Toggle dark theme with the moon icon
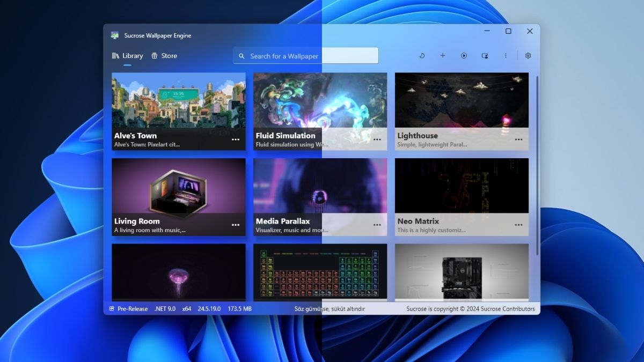This screenshot has height=362, width=644. (x=422, y=56)
